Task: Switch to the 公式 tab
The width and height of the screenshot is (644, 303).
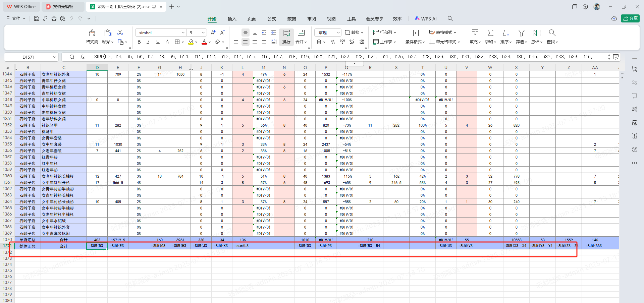Action: tap(272, 19)
